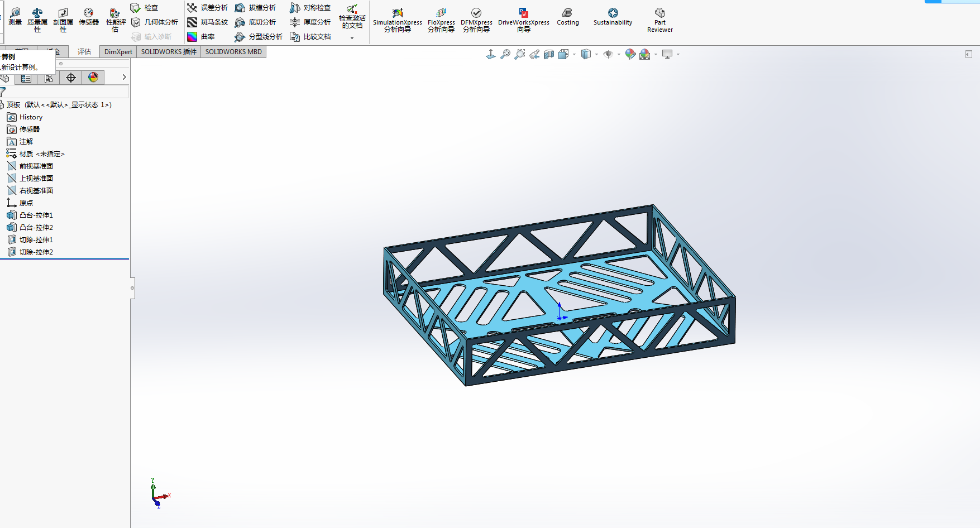Zoom to fit the model

[505, 54]
